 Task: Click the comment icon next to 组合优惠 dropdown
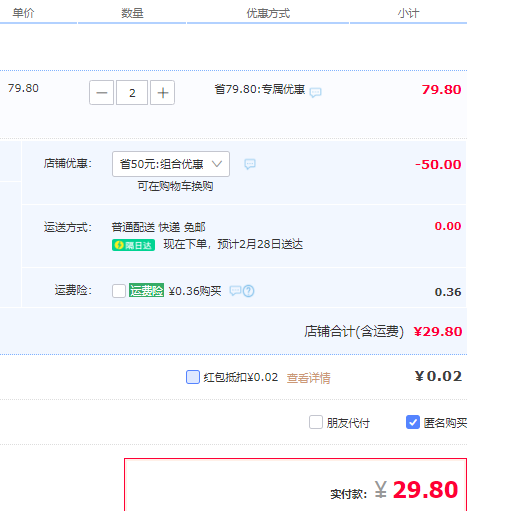[249, 164]
